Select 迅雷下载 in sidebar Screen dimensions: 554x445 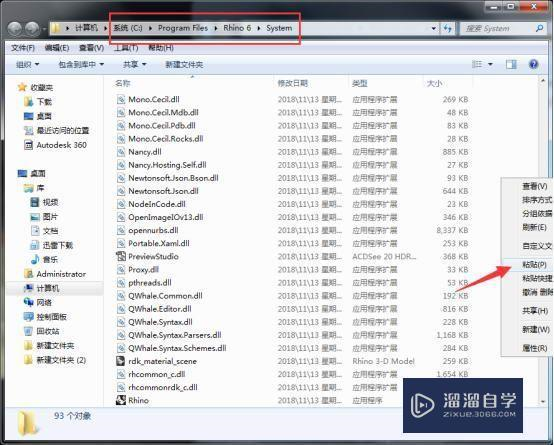click(x=52, y=245)
